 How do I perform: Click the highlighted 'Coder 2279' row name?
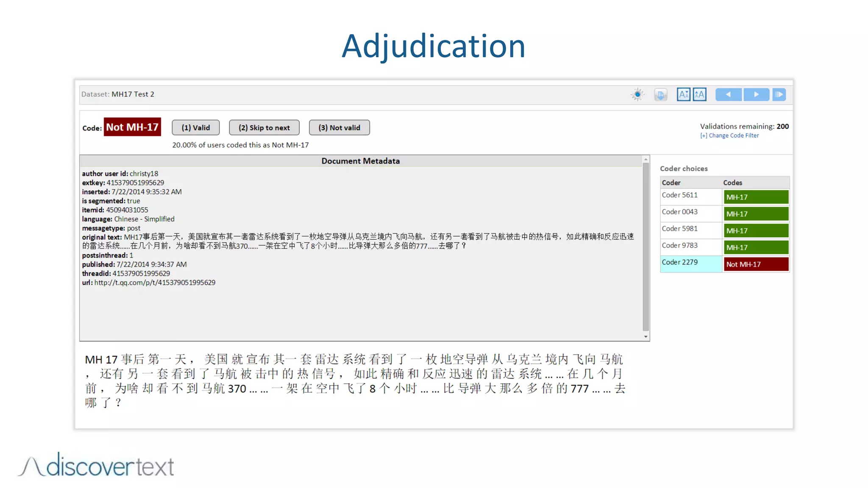pyautogui.click(x=680, y=262)
